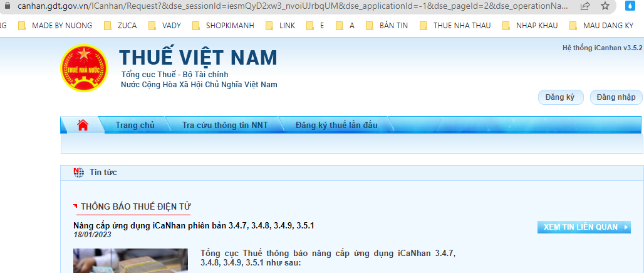Click the news article thumbnail image

click(x=130, y=260)
